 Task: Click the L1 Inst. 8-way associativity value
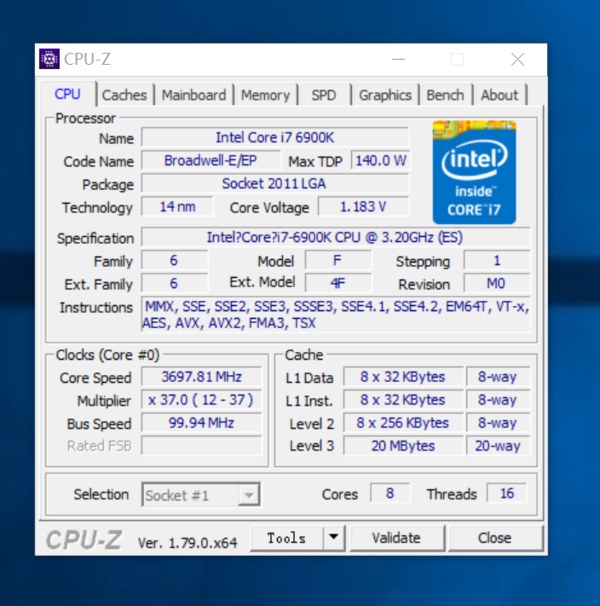tap(498, 400)
